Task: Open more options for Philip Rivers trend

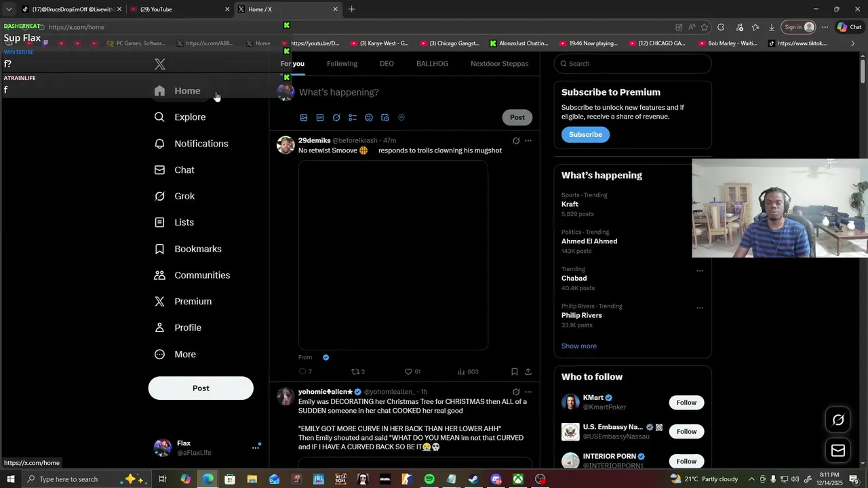Action: tap(700, 308)
